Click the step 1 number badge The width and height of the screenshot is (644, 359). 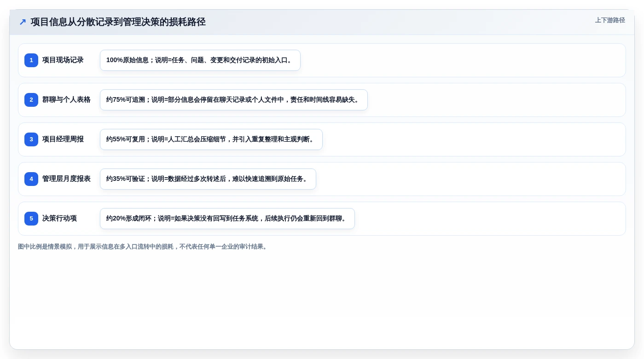31,60
